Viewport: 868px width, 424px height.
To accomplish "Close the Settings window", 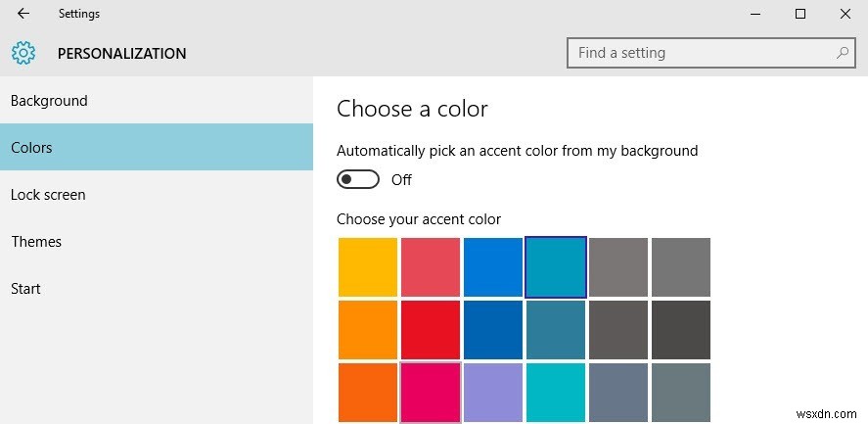I will 845,14.
